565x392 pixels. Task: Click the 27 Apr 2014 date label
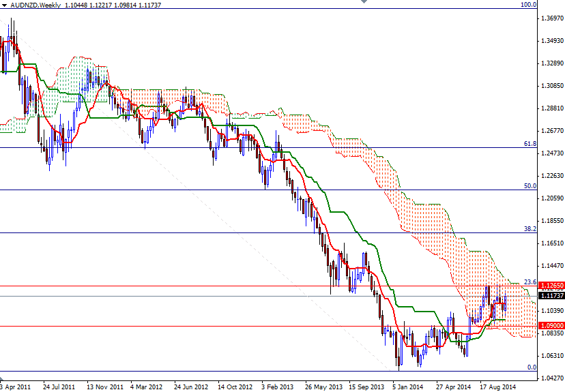453,387
